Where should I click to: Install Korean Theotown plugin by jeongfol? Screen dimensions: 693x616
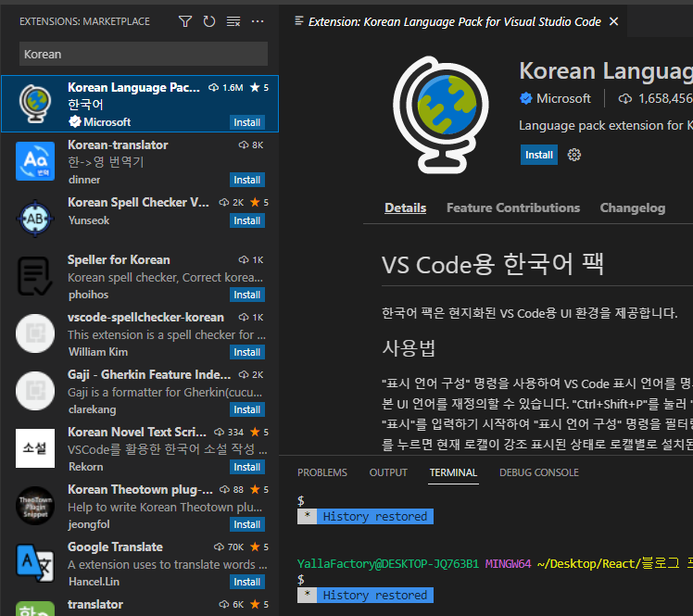click(247, 524)
